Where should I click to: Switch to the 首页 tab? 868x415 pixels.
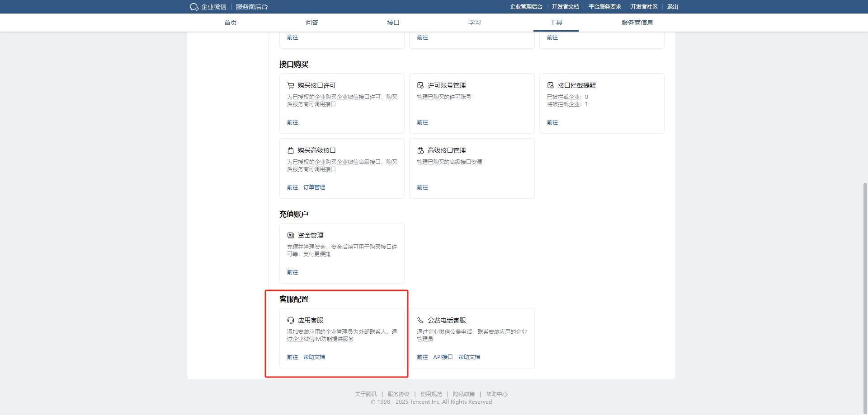pyautogui.click(x=231, y=23)
